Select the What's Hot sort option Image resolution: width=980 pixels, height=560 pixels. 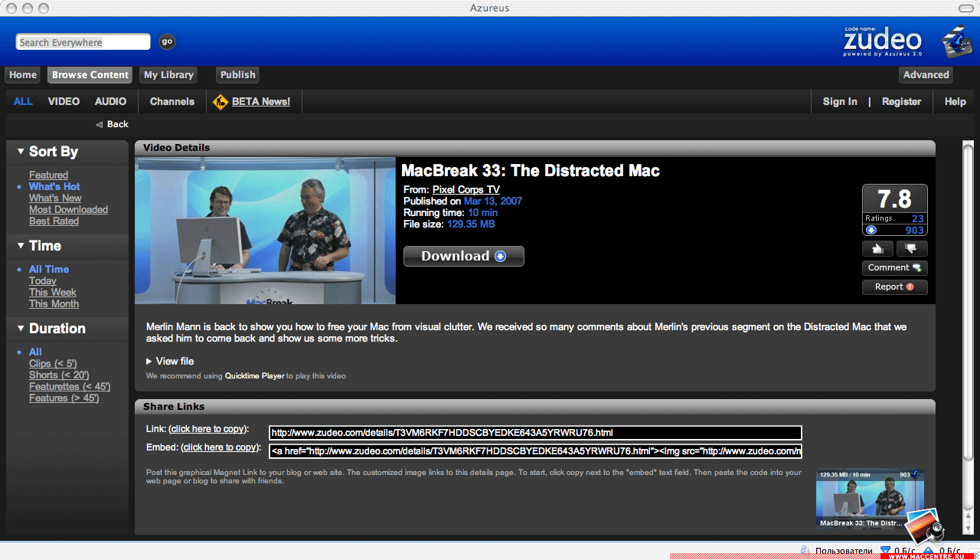coord(54,186)
